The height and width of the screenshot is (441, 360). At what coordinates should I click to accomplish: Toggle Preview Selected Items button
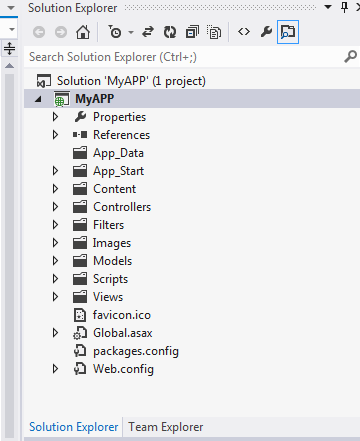288,32
